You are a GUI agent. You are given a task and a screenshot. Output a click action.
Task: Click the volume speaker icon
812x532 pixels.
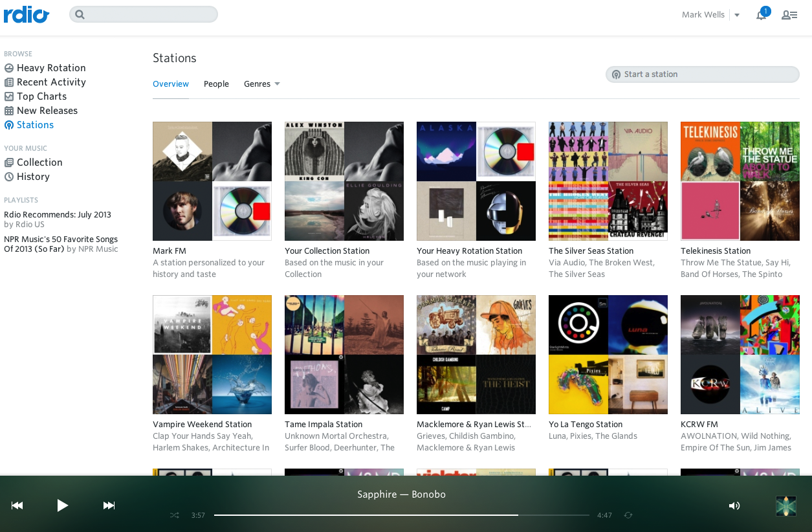pos(734,505)
